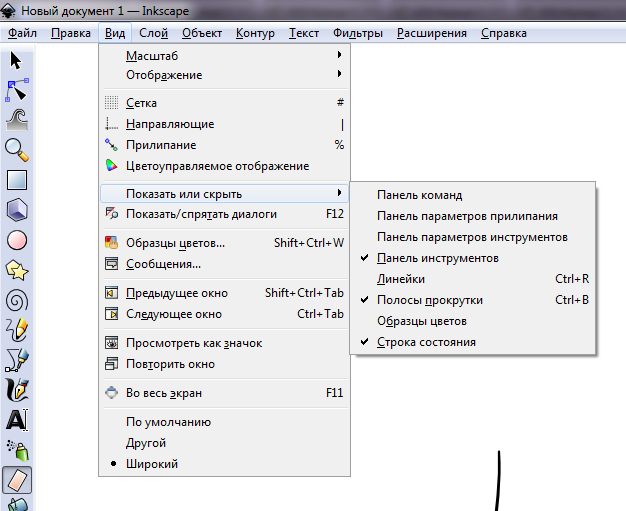Open the Контур menu

[255, 33]
